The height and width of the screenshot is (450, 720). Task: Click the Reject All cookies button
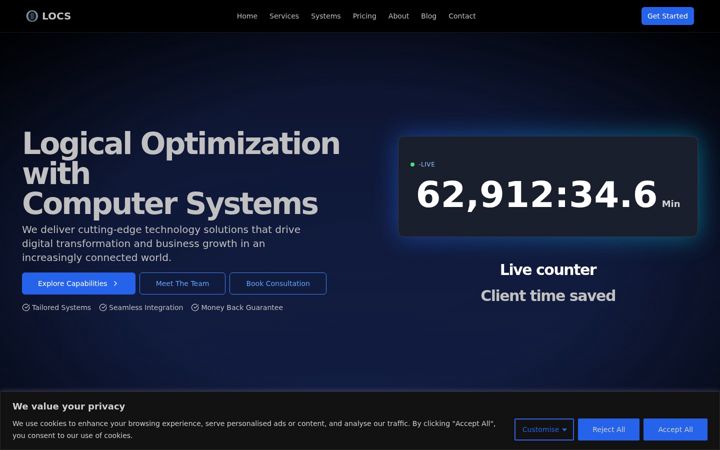click(x=608, y=429)
